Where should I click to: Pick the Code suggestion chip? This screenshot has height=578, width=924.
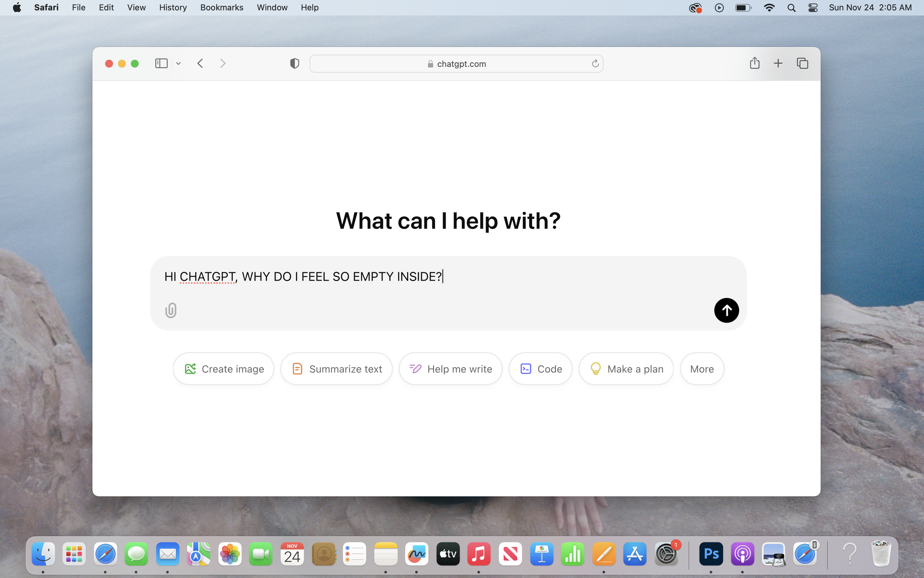pyautogui.click(x=540, y=369)
